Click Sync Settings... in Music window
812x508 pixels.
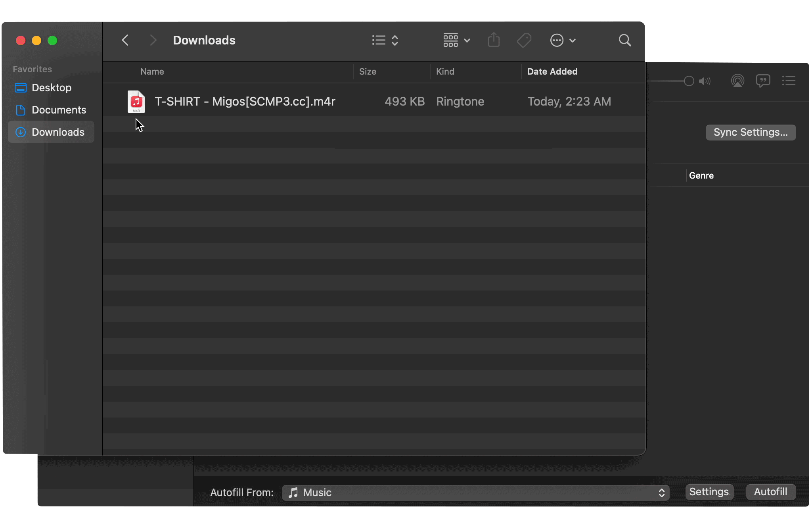[751, 132]
